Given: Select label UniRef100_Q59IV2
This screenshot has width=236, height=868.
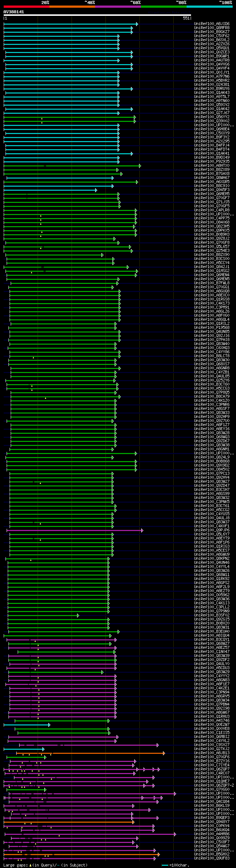Looking at the screenshot, I should coord(212,105).
